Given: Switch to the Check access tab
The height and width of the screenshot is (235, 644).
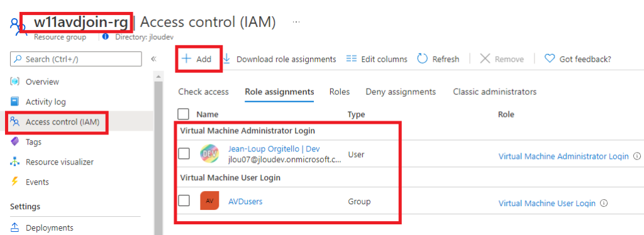Looking at the screenshot, I should (x=203, y=92).
